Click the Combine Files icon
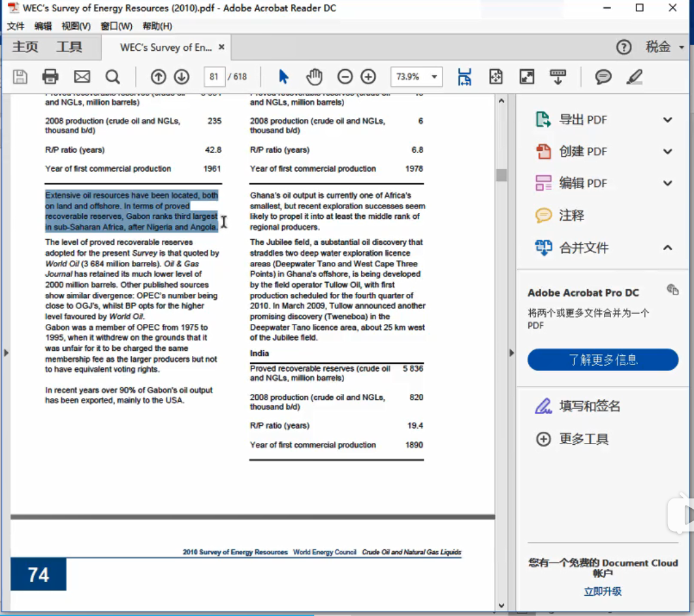 point(543,248)
